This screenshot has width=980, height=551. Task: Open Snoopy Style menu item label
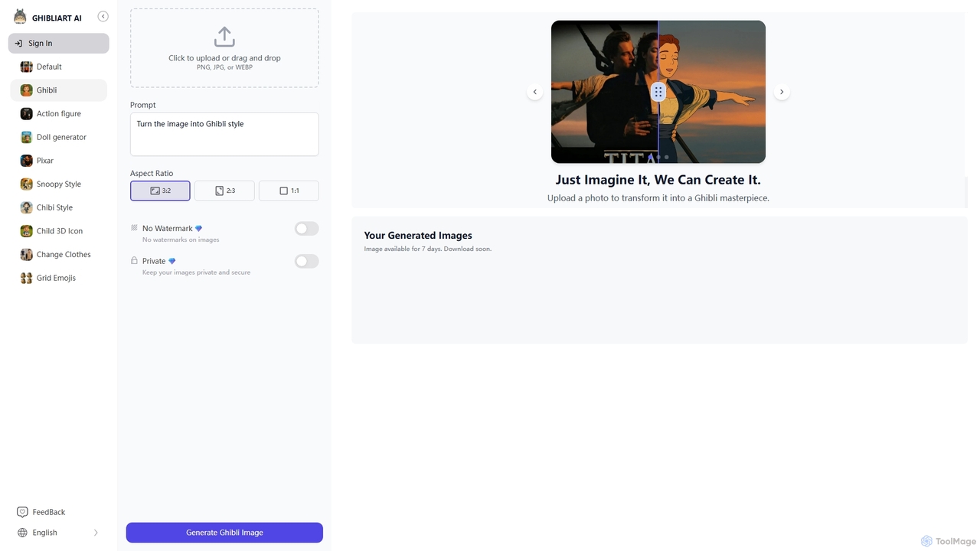coord(59,184)
